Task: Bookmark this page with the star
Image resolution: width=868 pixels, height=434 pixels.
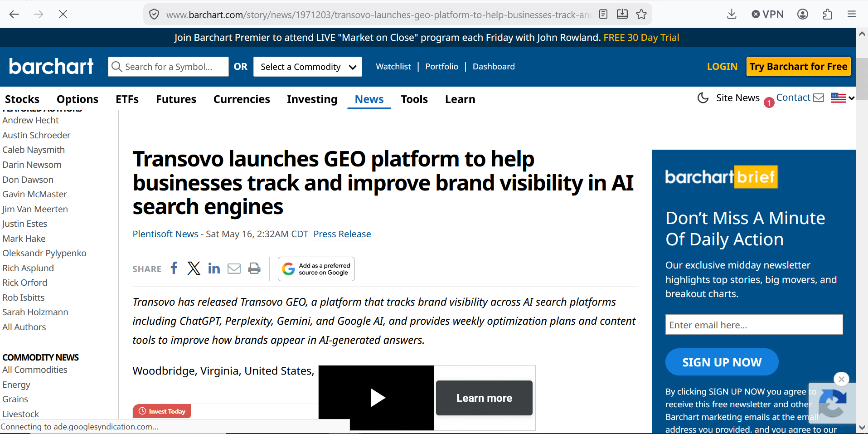Action: click(641, 15)
